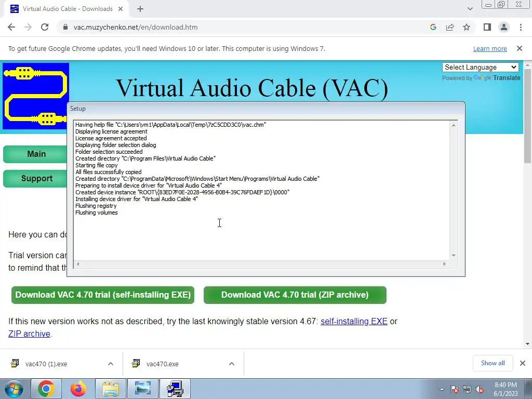Click the Google search icon in address bar
The height and width of the screenshot is (399, 532).
(433, 27)
